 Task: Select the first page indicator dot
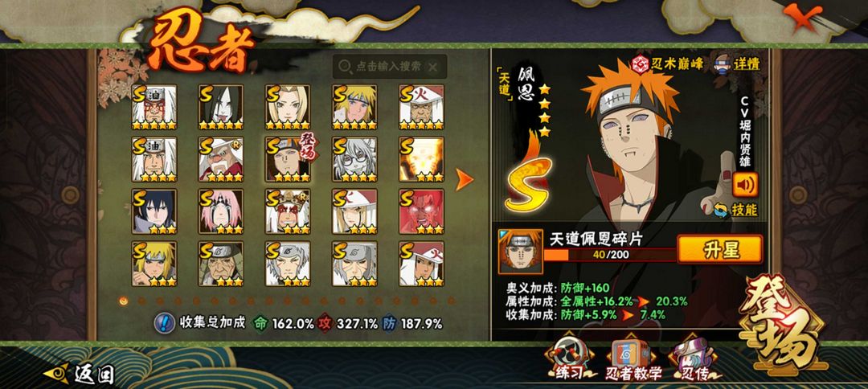[124, 301]
